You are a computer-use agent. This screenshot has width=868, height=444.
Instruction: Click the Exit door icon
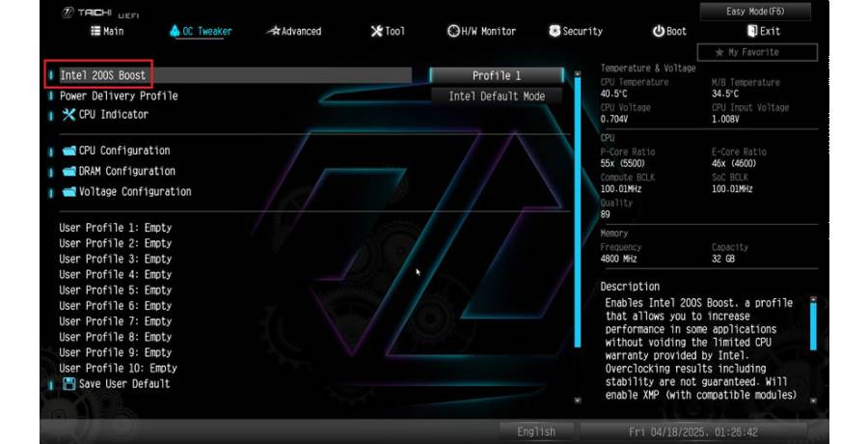(751, 31)
